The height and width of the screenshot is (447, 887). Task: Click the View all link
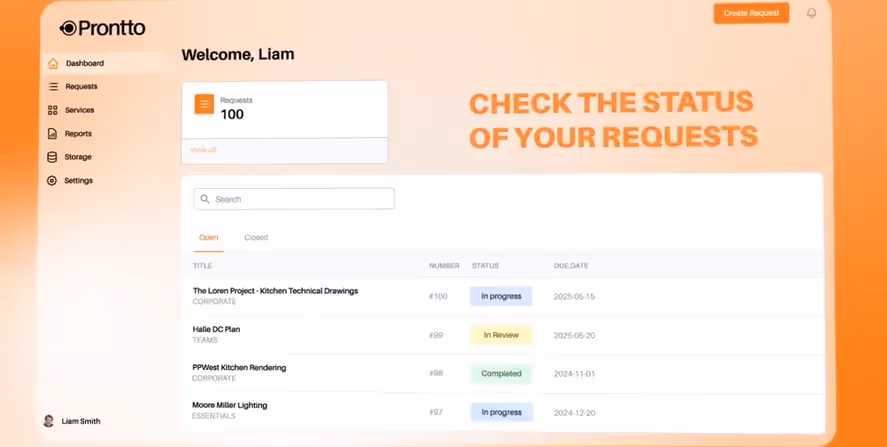click(203, 150)
